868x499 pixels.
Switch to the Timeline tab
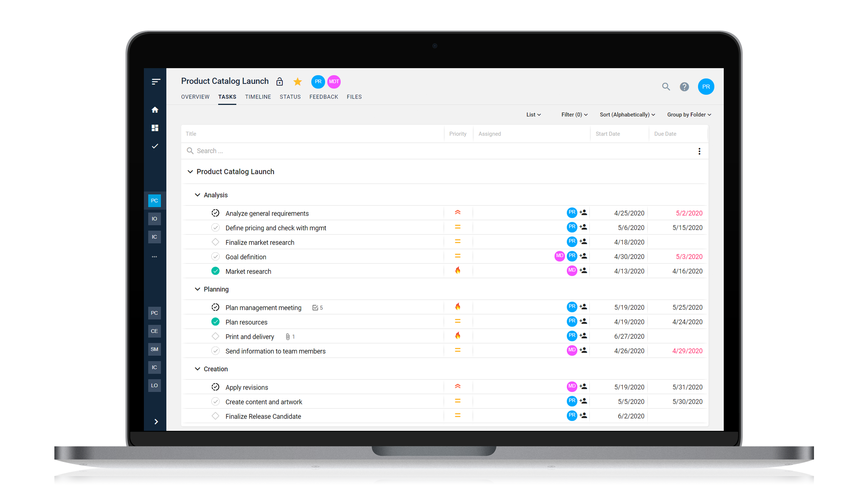click(258, 97)
